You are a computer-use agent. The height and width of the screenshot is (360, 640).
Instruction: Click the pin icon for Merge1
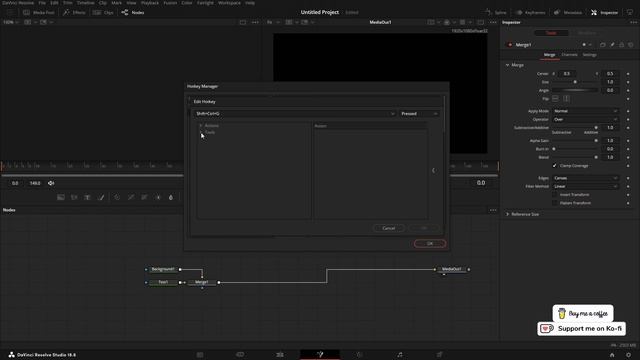612,45
